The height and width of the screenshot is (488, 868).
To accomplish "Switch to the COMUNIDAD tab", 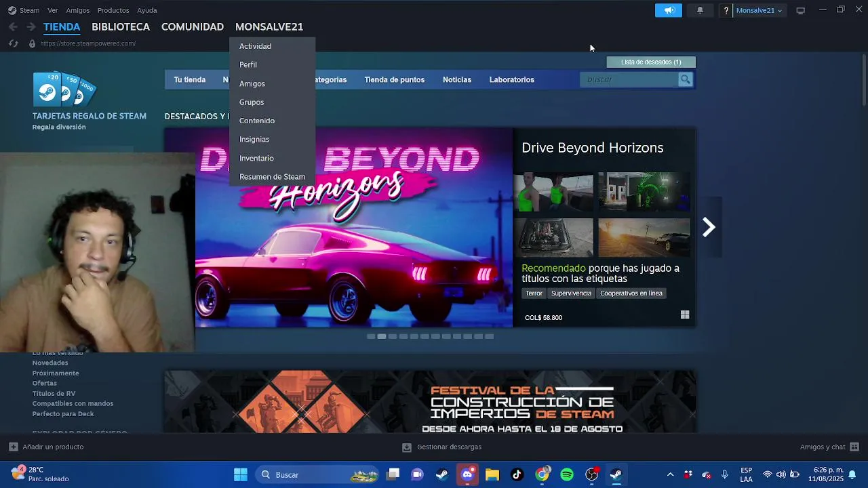I will pyautogui.click(x=193, y=27).
